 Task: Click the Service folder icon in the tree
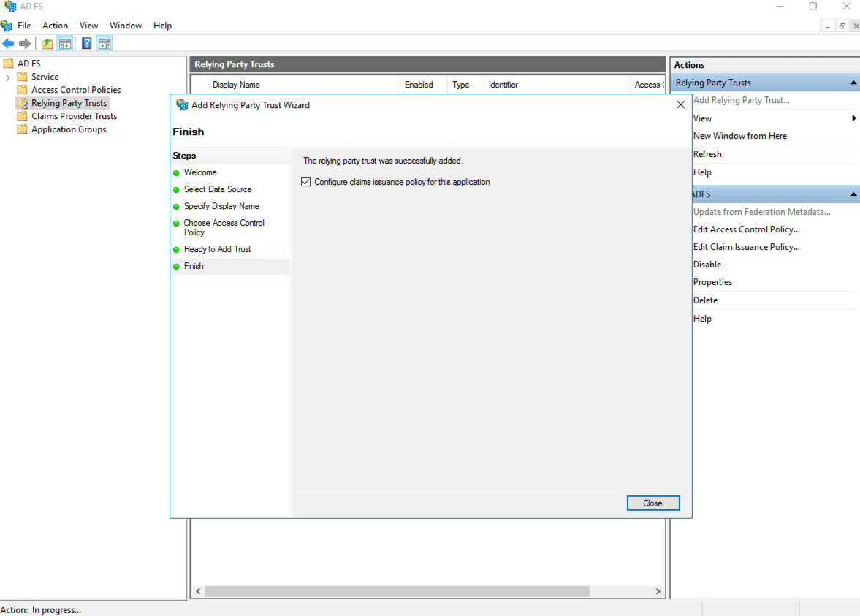tap(22, 76)
